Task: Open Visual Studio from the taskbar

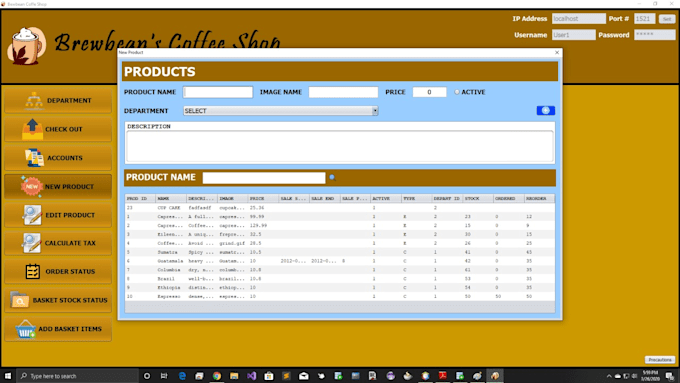Action: tap(252, 376)
